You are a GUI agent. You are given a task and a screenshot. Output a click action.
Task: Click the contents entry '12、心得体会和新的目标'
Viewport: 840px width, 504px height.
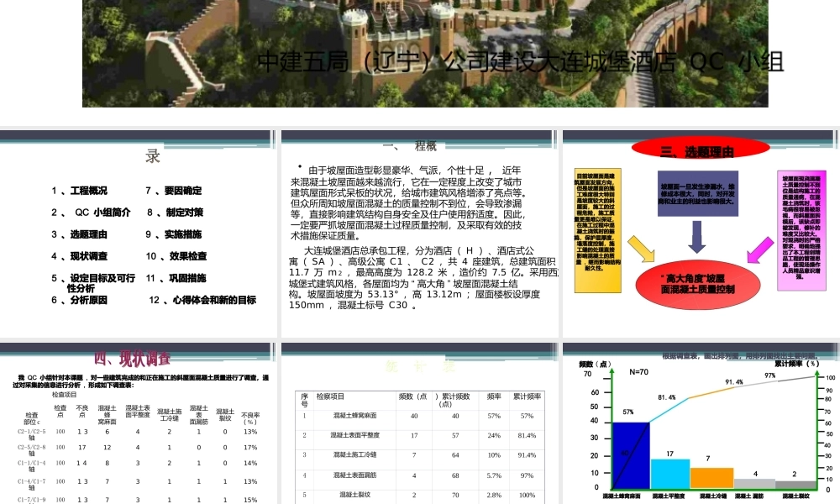pyautogui.click(x=202, y=300)
